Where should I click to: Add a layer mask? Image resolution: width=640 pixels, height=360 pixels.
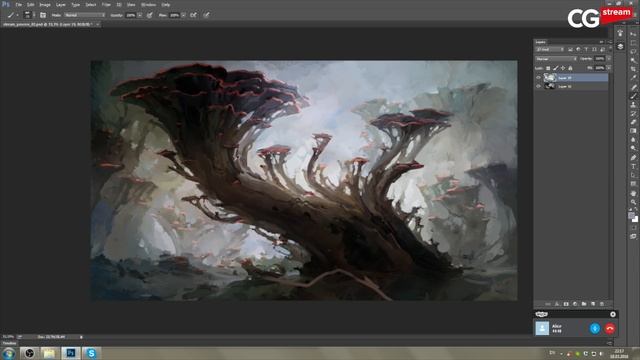pyautogui.click(x=566, y=304)
